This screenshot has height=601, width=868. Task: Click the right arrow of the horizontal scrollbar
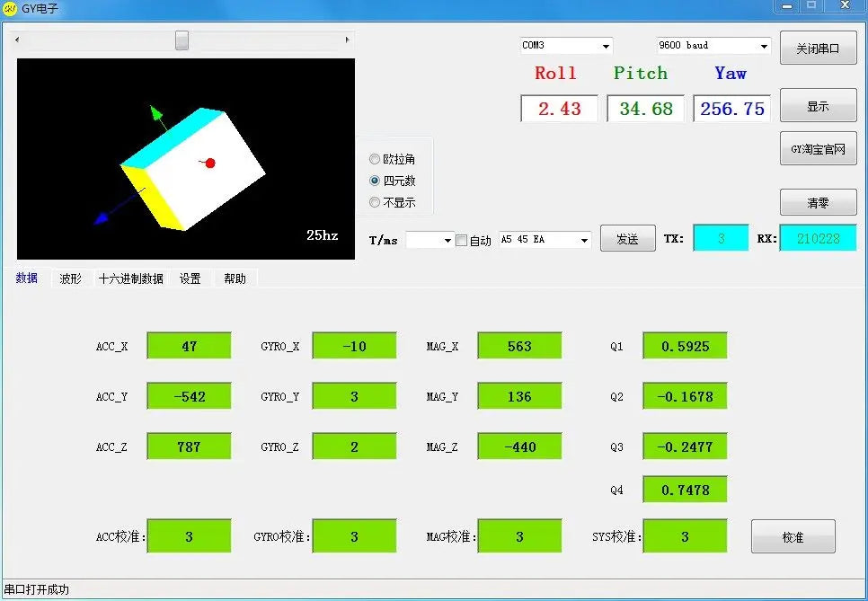pos(347,40)
